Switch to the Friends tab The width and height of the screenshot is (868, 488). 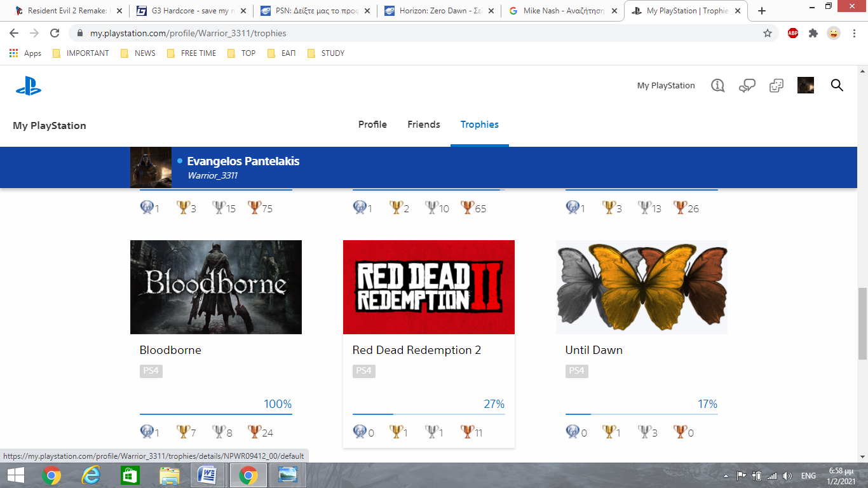(424, 125)
